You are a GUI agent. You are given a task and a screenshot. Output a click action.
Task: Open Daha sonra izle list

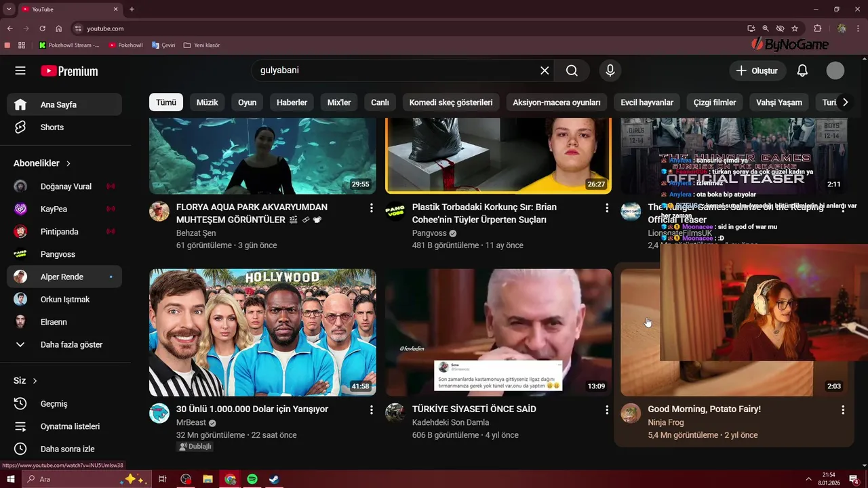[64, 449]
